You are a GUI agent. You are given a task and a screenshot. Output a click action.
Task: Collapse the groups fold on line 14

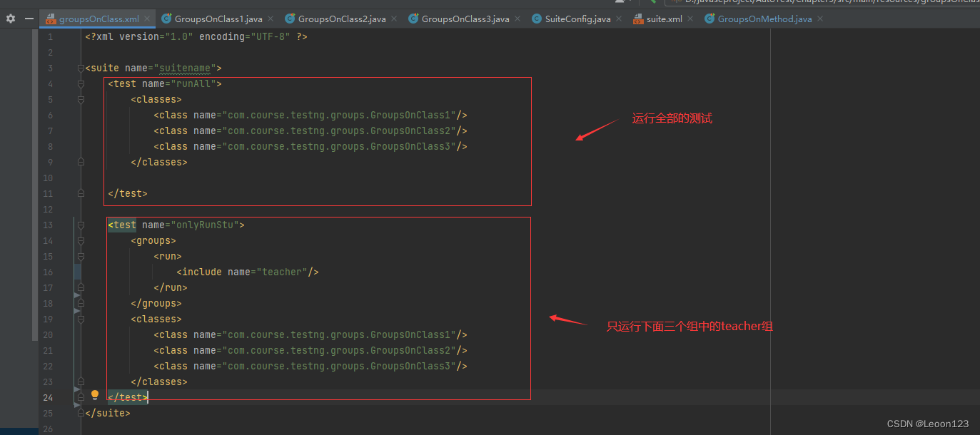tap(81, 241)
